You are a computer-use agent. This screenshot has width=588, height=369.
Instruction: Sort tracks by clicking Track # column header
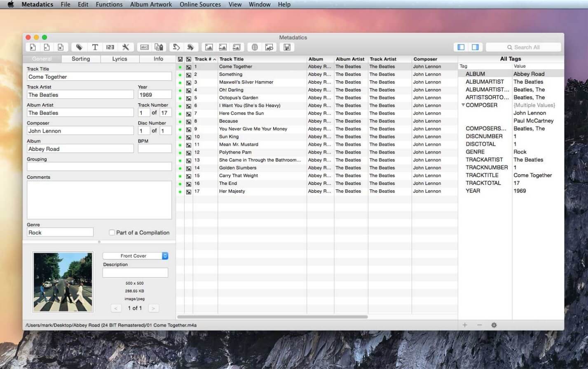[205, 59]
